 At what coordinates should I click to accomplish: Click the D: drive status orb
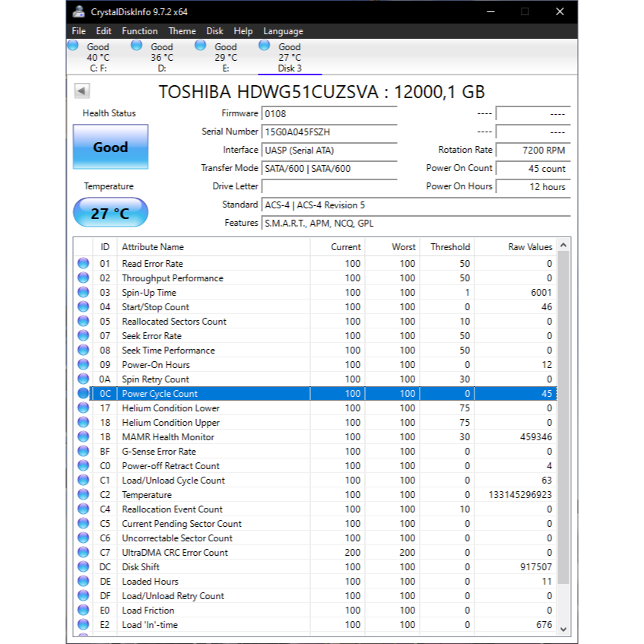[x=137, y=46]
